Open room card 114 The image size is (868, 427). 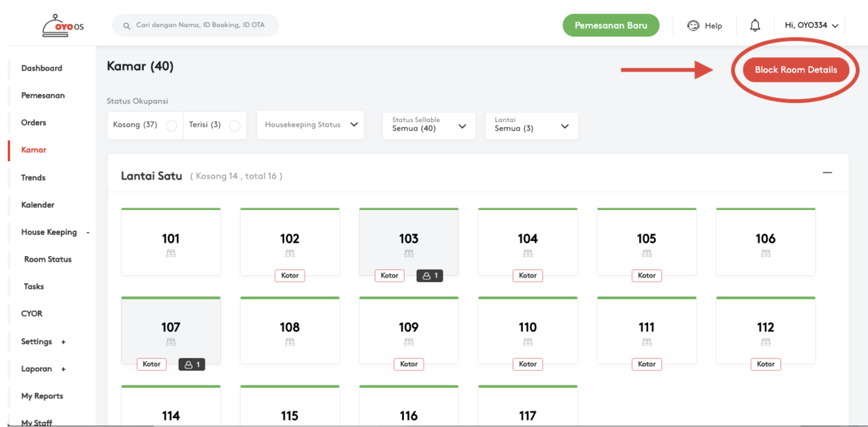tap(171, 405)
